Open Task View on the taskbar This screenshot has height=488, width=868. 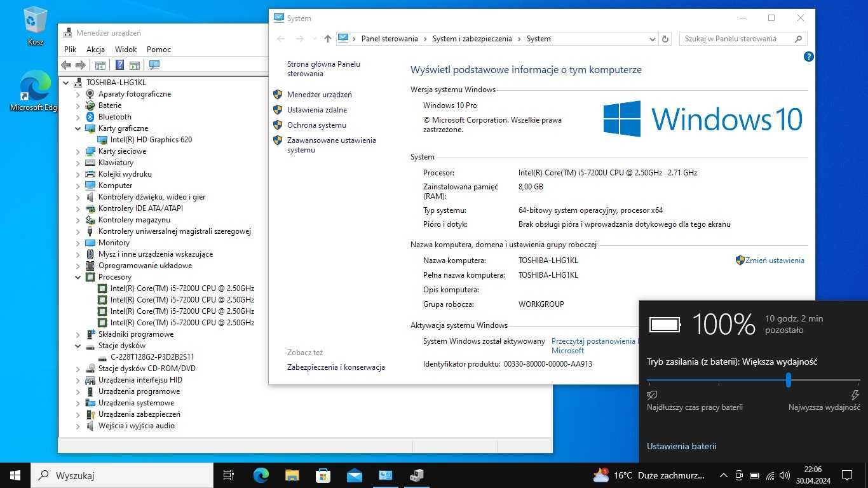pos(229,475)
